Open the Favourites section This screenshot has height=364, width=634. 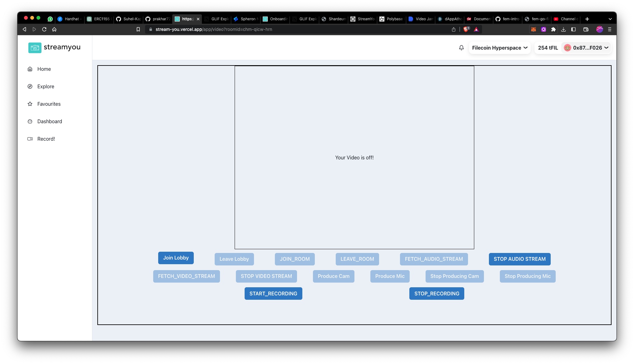coord(49,104)
